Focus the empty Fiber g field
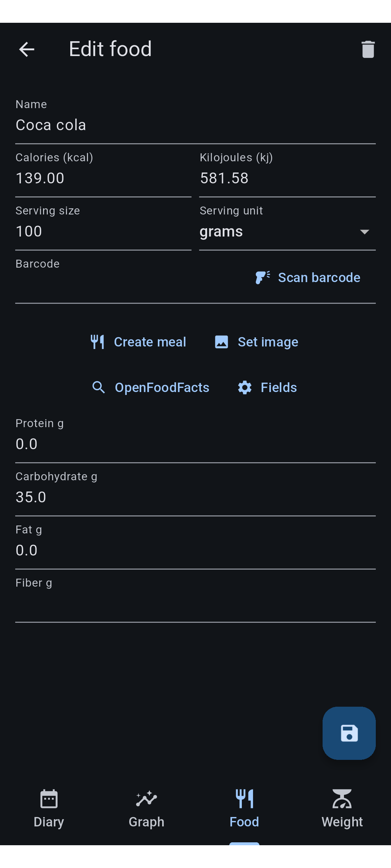Image resolution: width=391 pixels, height=868 pixels. [x=195, y=596]
